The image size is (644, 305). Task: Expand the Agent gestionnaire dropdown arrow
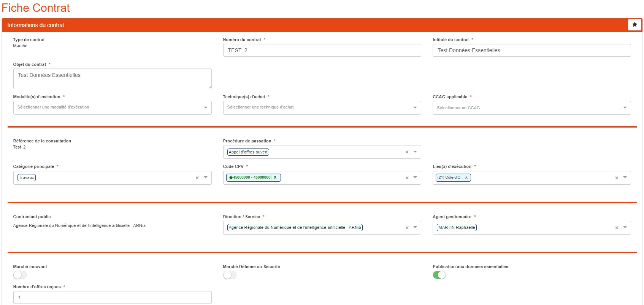click(x=625, y=227)
